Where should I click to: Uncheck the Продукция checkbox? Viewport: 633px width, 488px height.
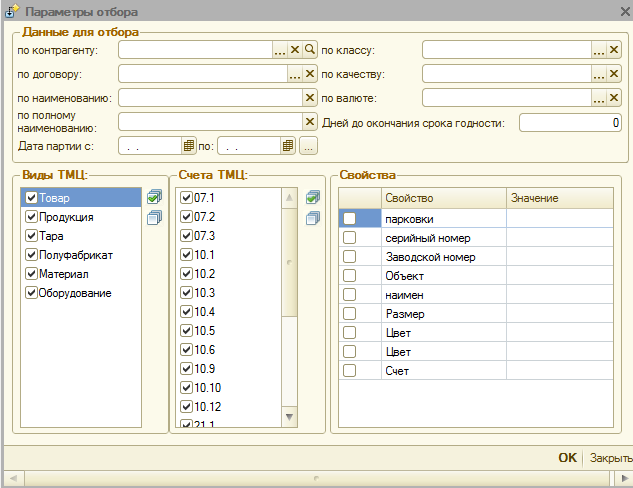click(x=32, y=217)
